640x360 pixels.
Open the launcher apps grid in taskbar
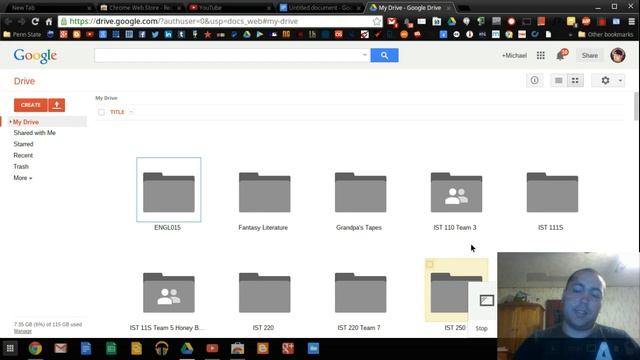tap(10, 348)
